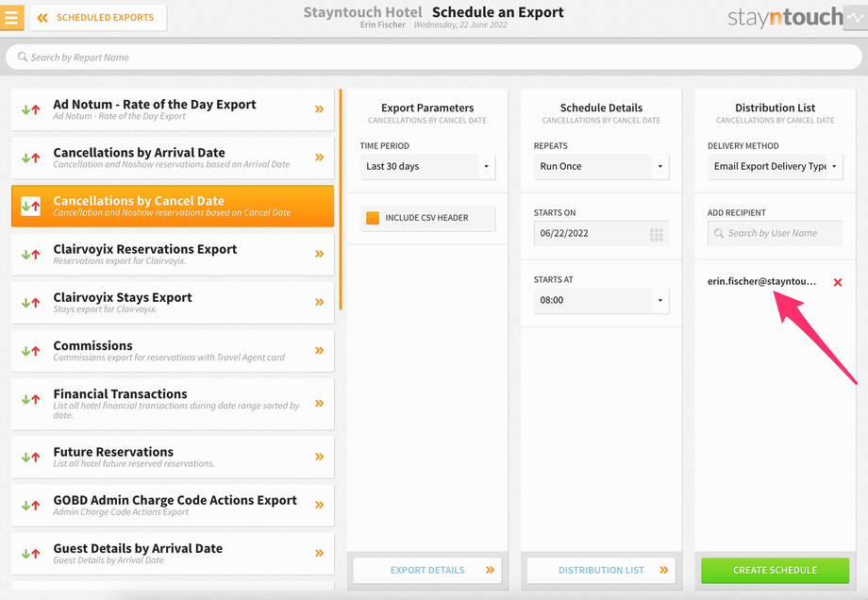Expand chevron for GOBD Admin Charge Code Actions
The image size is (868, 600).
tap(320, 504)
